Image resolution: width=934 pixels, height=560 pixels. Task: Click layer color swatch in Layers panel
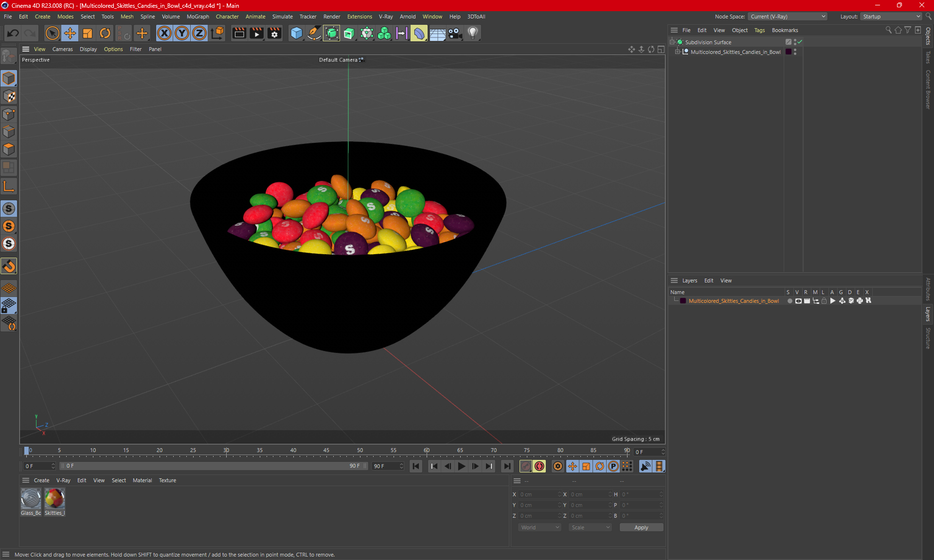[x=683, y=301]
